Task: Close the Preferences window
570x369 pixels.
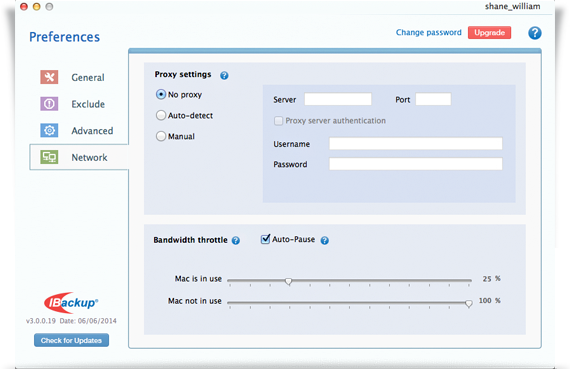Action: 24,7
